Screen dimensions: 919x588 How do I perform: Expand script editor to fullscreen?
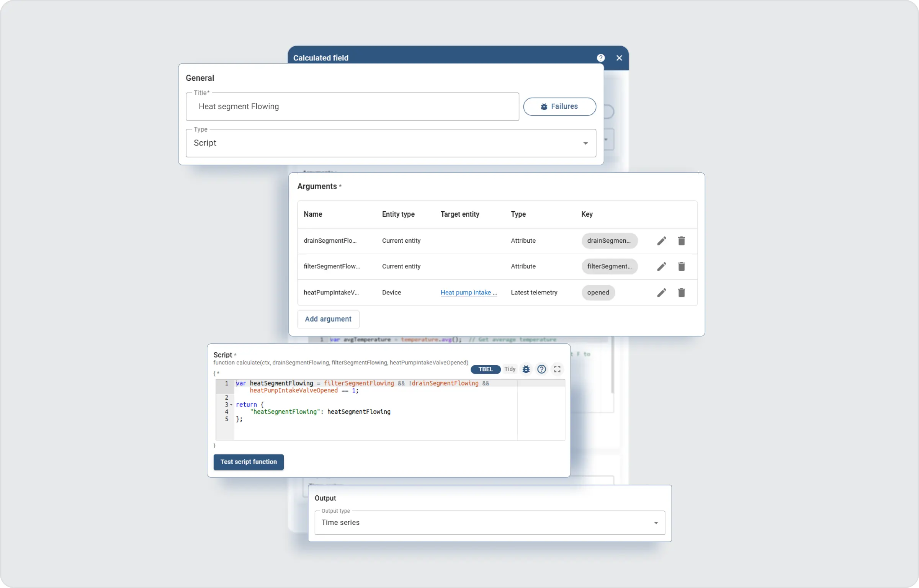tap(557, 369)
